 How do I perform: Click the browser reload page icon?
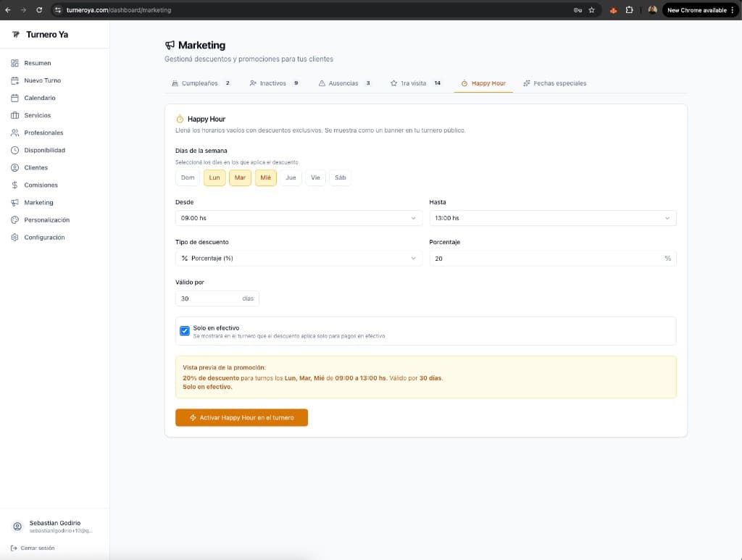click(x=38, y=10)
